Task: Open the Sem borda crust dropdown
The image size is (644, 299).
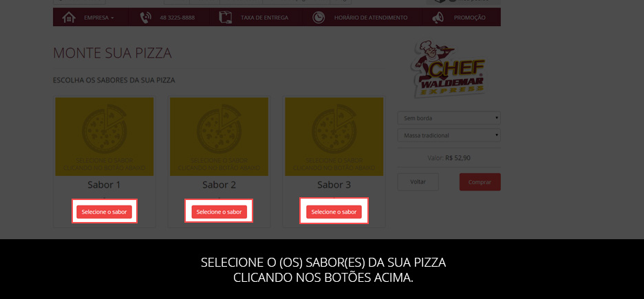Action: 449,118
